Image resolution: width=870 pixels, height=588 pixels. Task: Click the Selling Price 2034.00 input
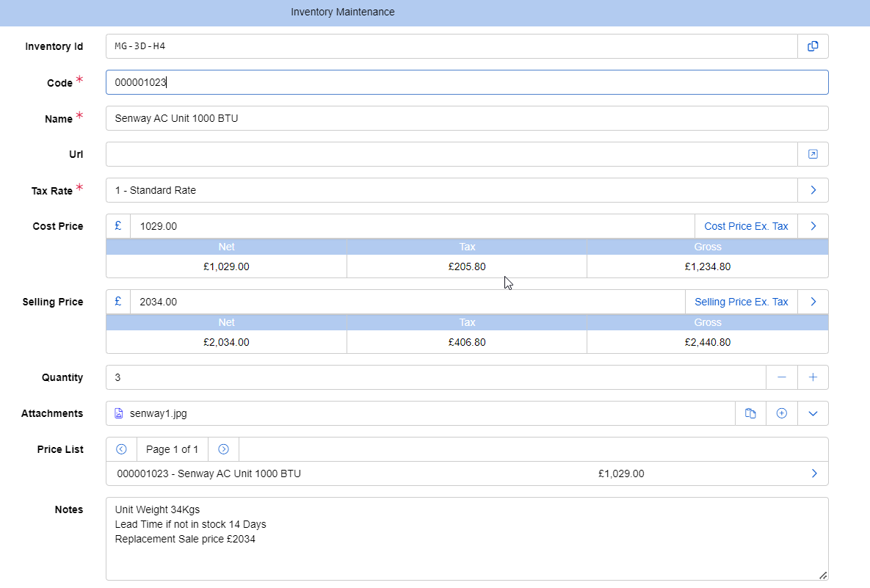point(407,301)
